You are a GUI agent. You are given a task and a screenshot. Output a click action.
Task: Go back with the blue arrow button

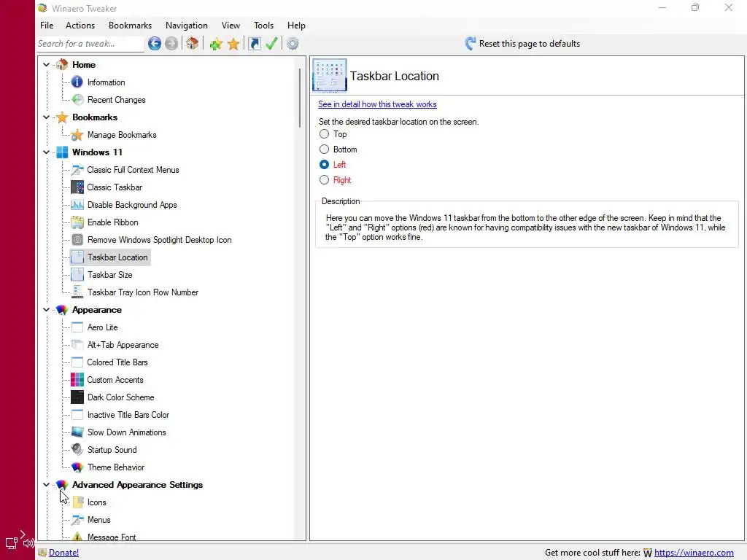point(154,44)
